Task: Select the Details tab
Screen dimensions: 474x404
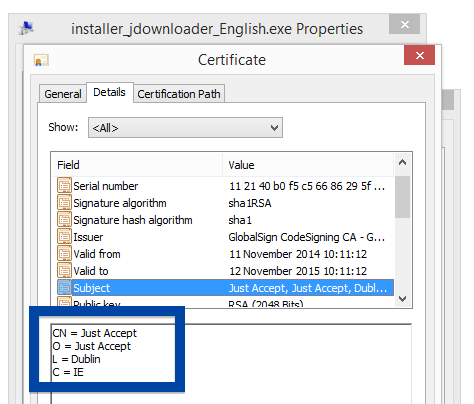Action: pos(110,92)
